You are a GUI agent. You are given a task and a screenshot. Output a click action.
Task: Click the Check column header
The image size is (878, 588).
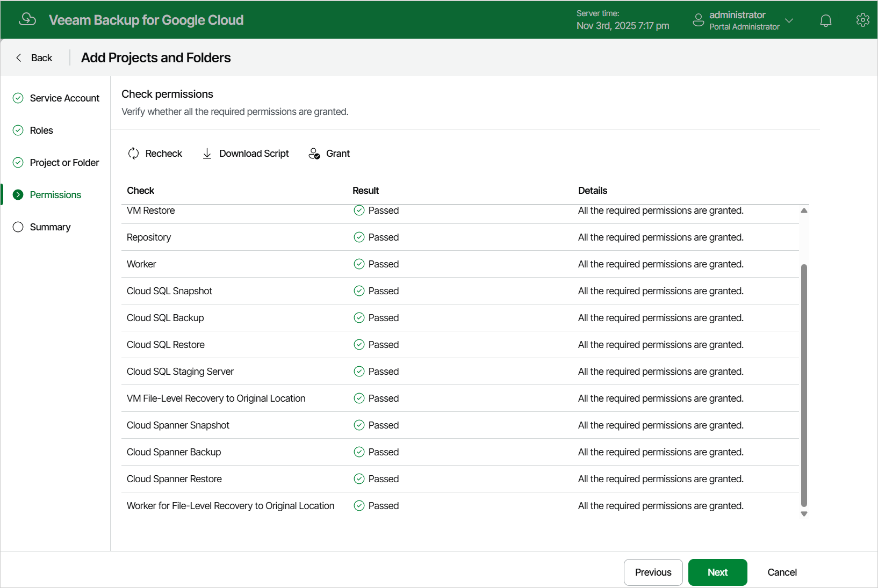coord(140,191)
